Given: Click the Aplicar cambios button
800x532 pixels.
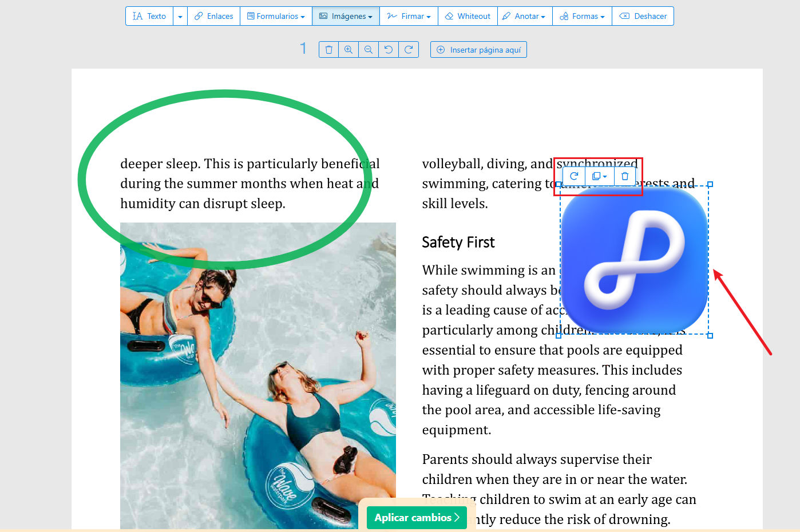Looking at the screenshot, I should (417, 518).
